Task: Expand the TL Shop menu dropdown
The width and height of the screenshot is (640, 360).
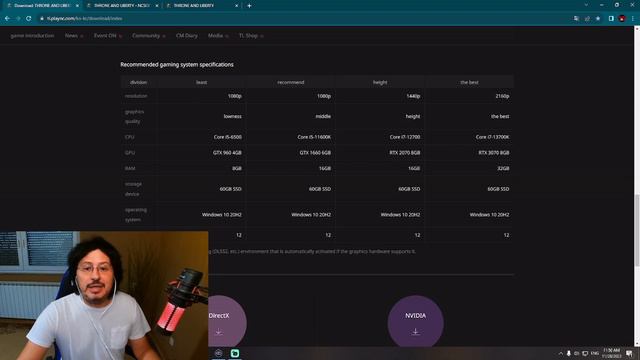Action: pyautogui.click(x=251, y=36)
